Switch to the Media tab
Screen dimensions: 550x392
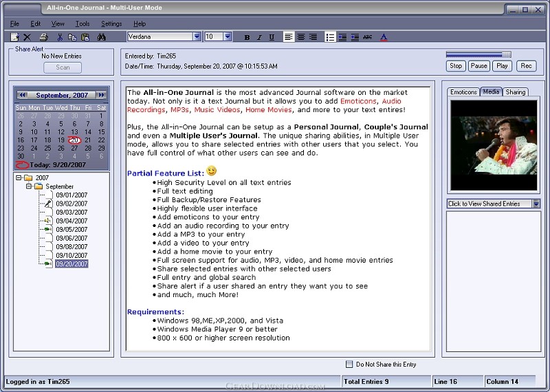(491, 91)
